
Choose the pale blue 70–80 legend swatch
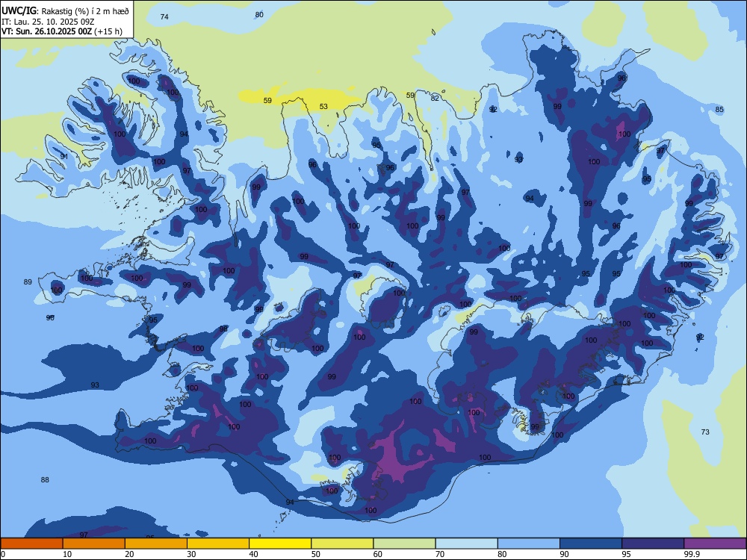(x=466, y=544)
